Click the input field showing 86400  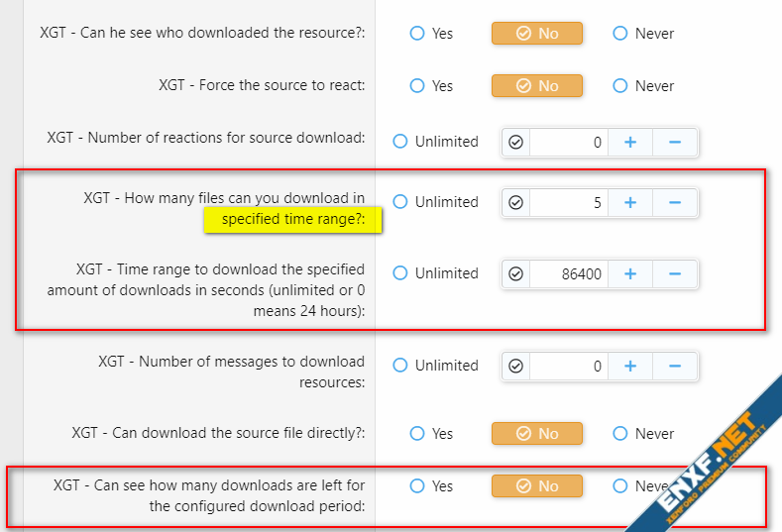pos(568,274)
